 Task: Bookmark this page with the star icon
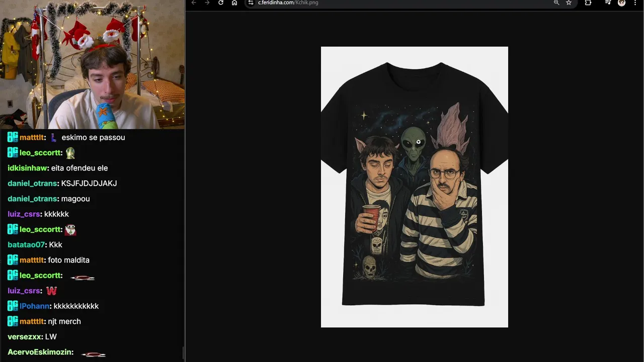click(x=569, y=3)
